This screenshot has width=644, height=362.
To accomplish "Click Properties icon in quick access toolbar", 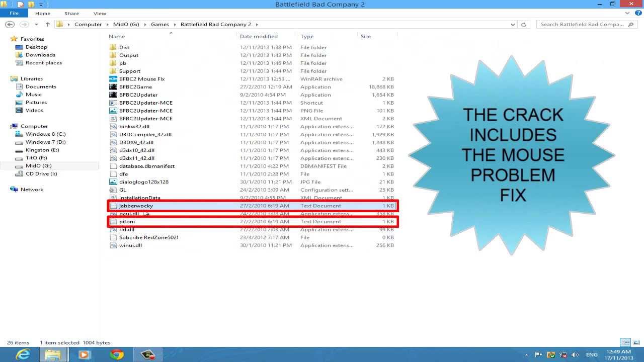I will 21,4.
